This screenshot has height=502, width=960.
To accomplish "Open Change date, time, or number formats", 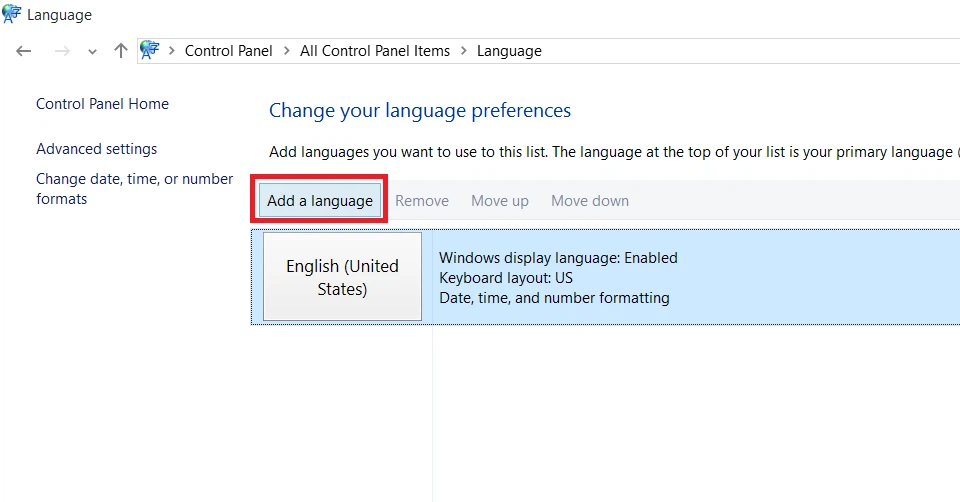I will click(x=134, y=189).
